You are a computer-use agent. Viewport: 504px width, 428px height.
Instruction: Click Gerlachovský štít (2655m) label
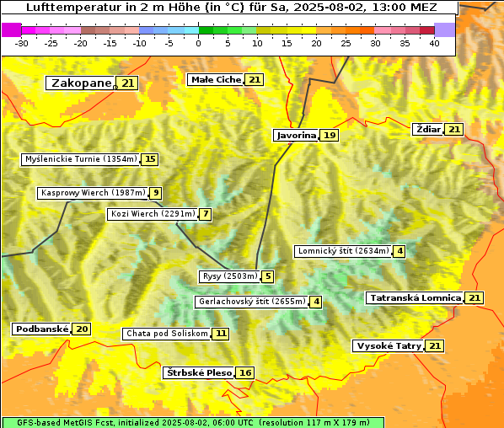tap(252, 302)
